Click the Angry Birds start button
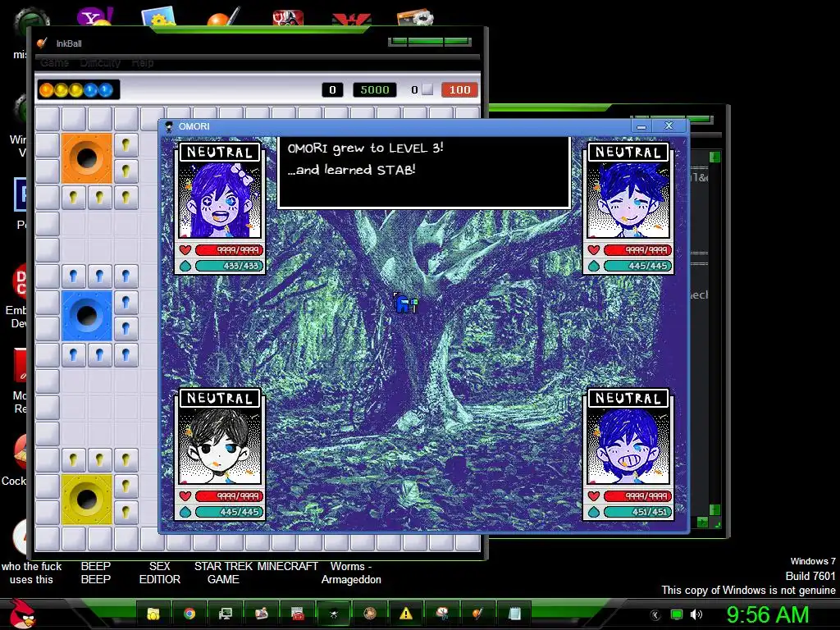The width and height of the screenshot is (840, 630). [22, 614]
